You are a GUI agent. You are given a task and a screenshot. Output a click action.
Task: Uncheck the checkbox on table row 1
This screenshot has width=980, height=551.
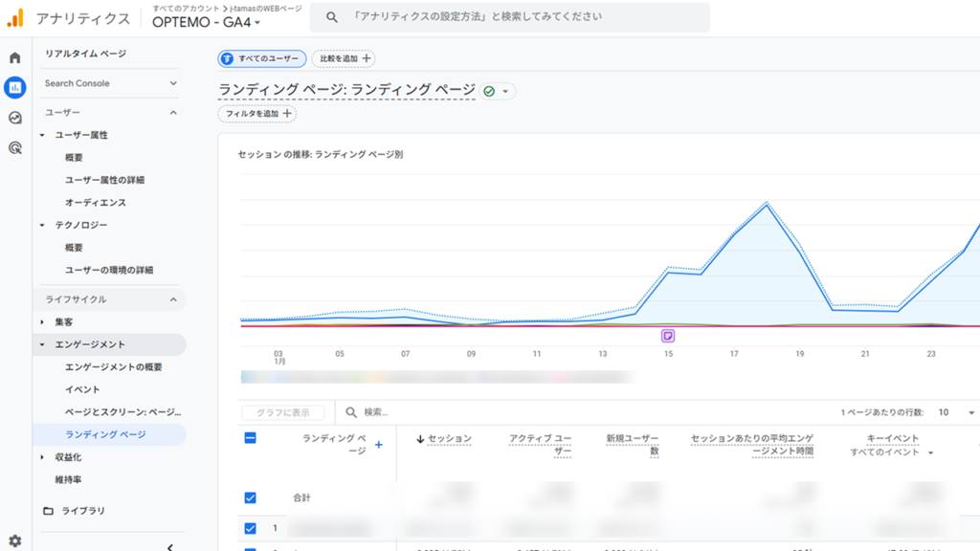pyautogui.click(x=250, y=527)
